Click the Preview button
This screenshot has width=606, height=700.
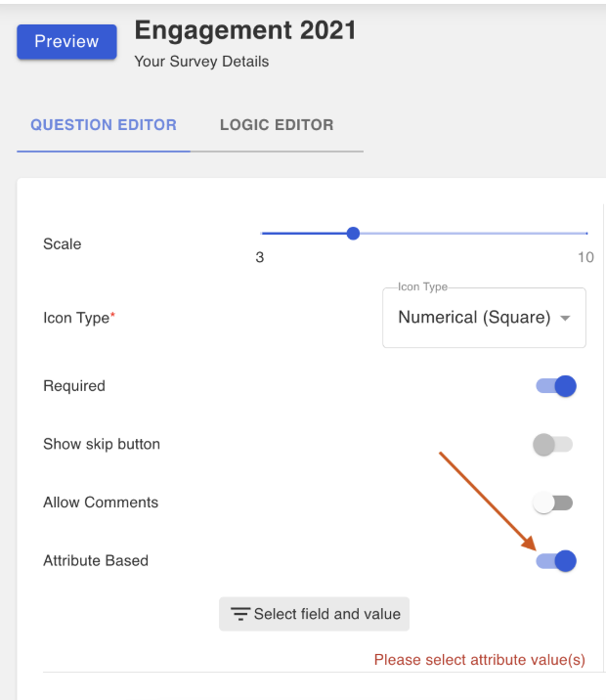66,41
